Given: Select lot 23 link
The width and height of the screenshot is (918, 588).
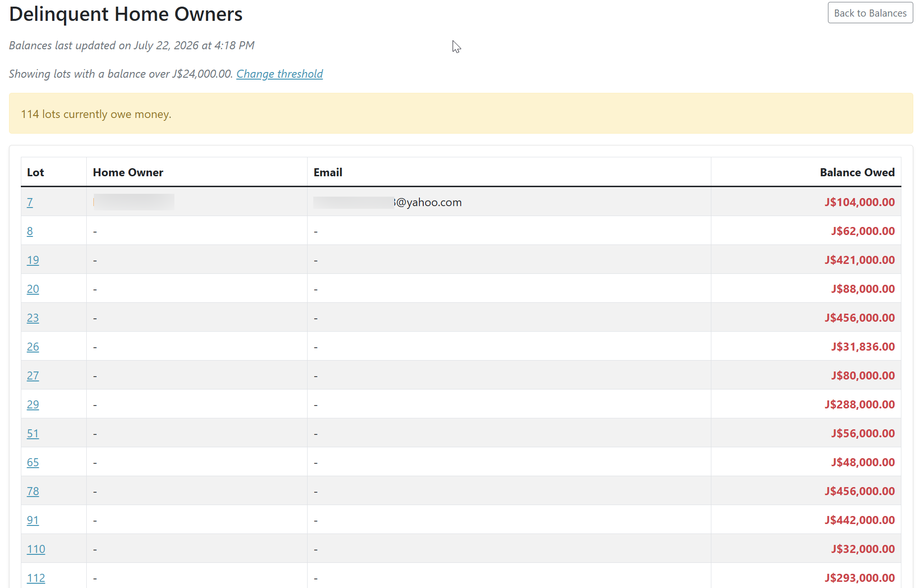Looking at the screenshot, I should [x=33, y=318].
